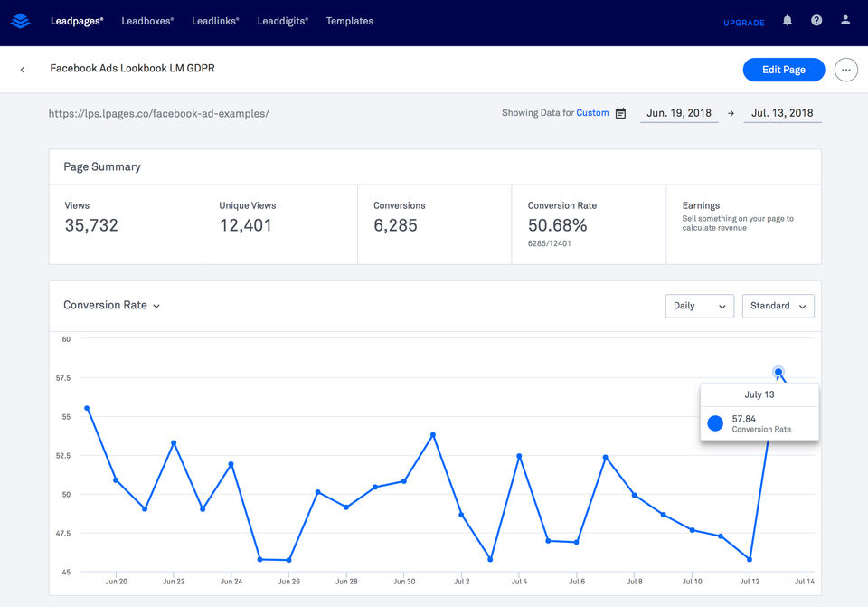
Task: Click the Jul 12 axis label
Action: click(750, 582)
